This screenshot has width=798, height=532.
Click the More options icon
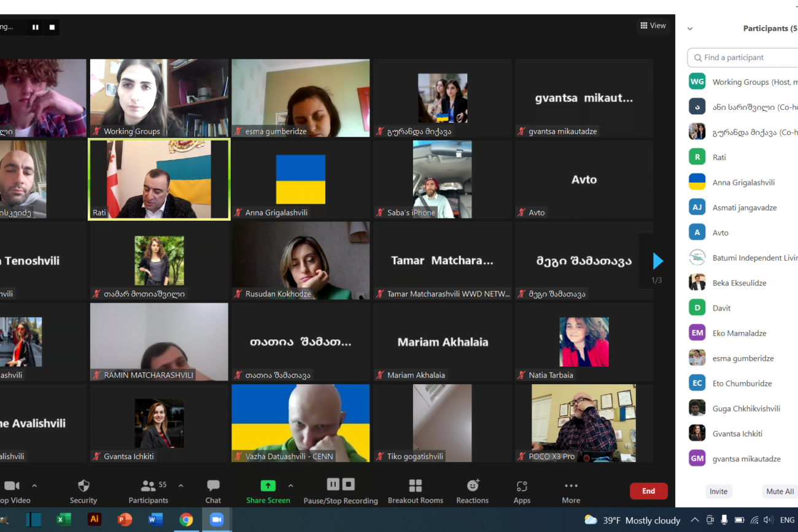pos(570,486)
